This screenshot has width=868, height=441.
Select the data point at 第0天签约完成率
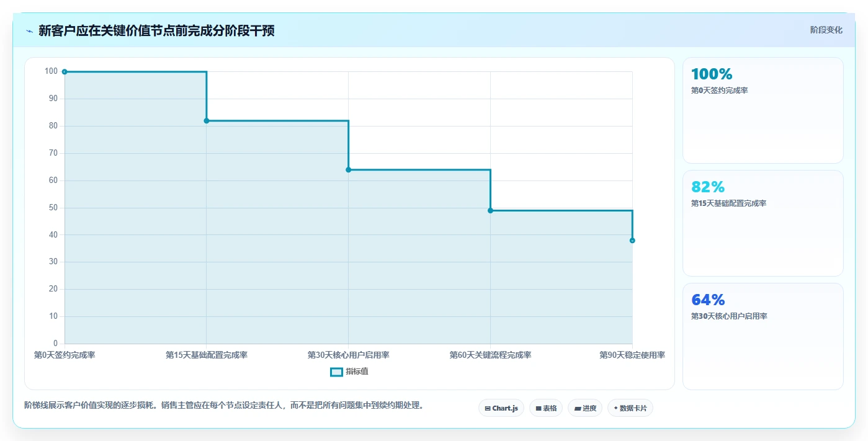tap(65, 72)
